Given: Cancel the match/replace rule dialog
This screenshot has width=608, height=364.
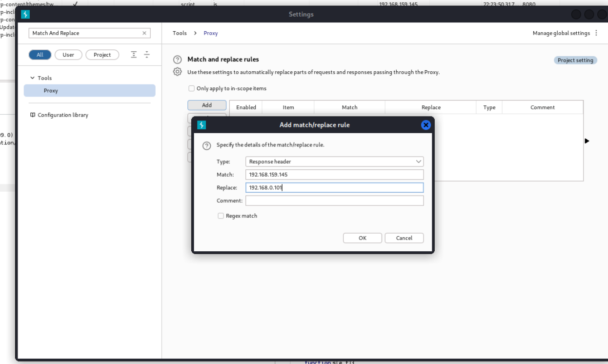Looking at the screenshot, I should click(404, 238).
